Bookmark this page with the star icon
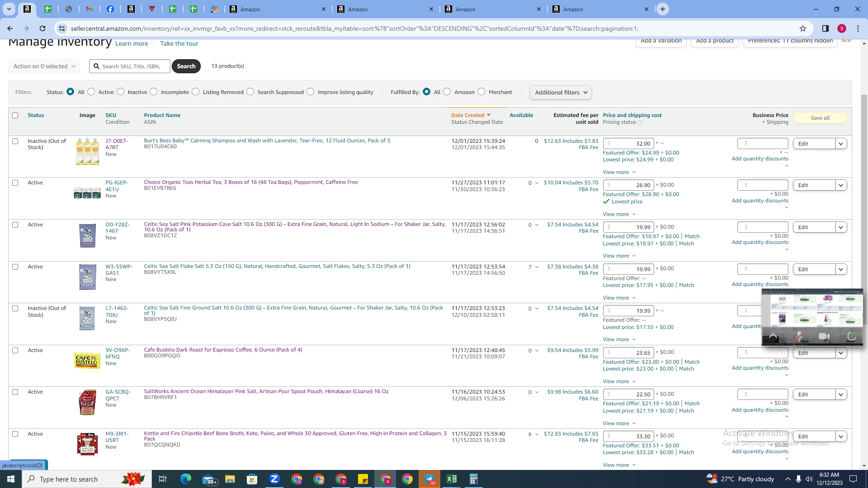 pyautogui.click(x=803, y=28)
